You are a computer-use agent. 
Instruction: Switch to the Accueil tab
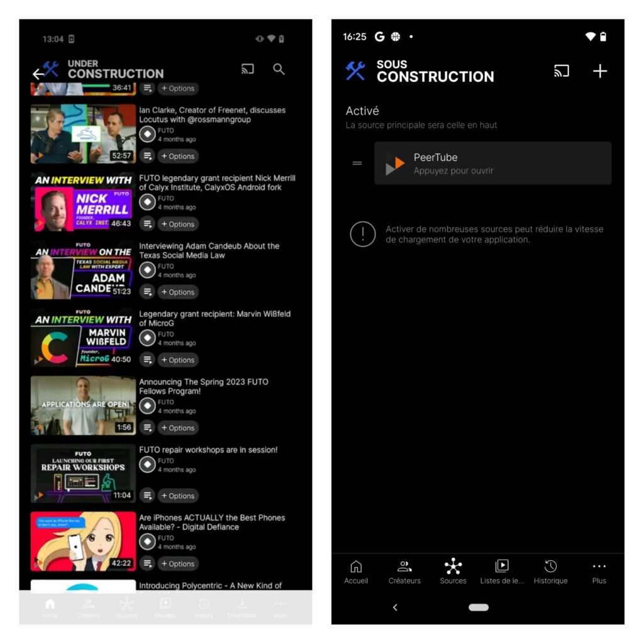click(x=356, y=572)
